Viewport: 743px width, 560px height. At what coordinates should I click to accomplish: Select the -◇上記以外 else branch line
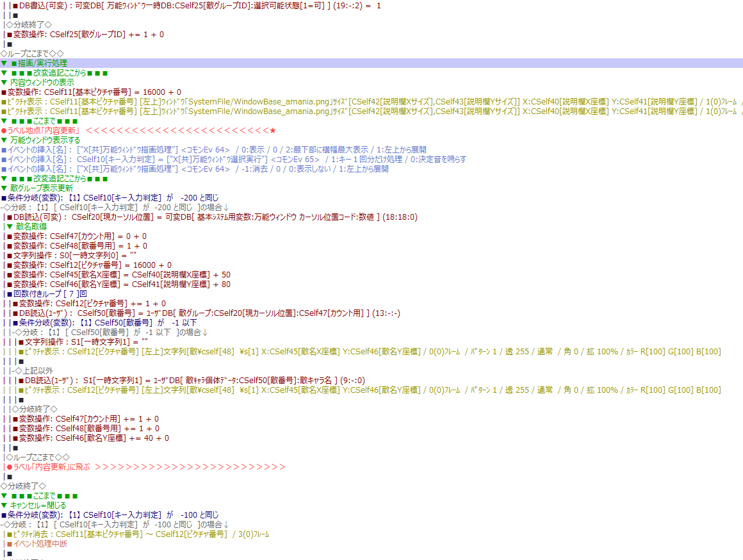pyautogui.click(x=33, y=371)
